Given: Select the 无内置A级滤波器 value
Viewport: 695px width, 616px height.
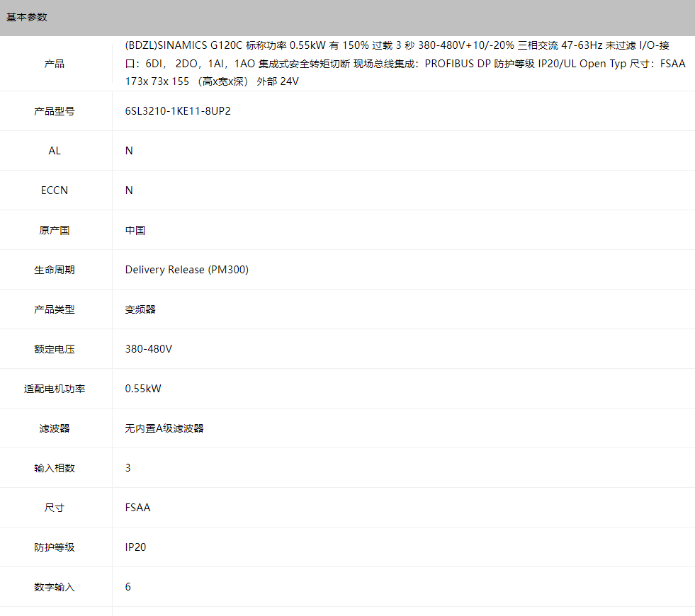Looking at the screenshot, I should (164, 428).
